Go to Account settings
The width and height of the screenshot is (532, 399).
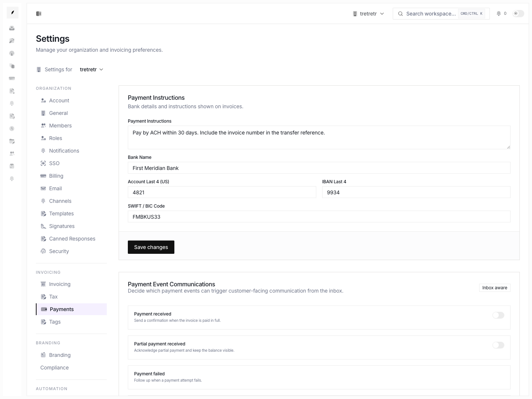point(71,100)
